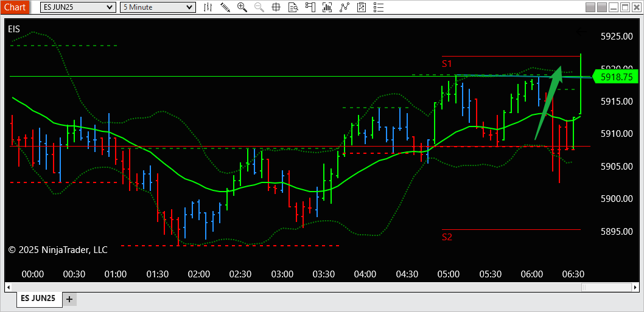The height and width of the screenshot is (312, 644).
Task: Click the red S2 level label
Action: click(x=447, y=237)
